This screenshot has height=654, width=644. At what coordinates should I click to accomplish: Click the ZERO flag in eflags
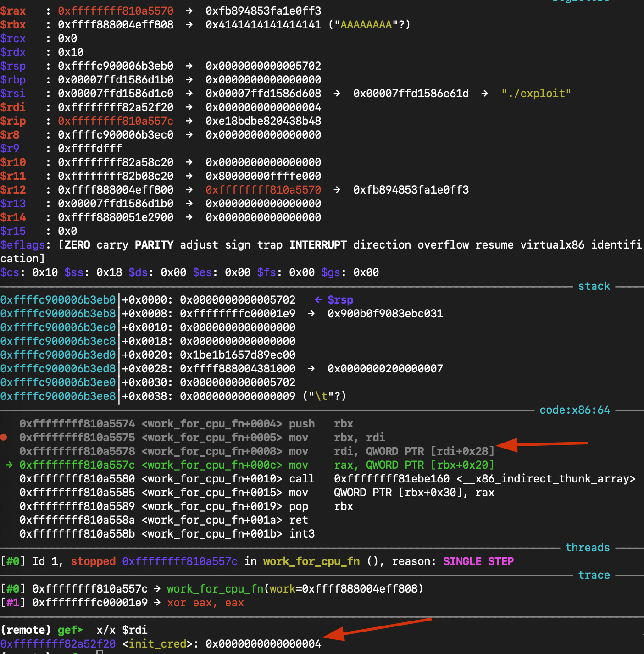pos(77,245)
